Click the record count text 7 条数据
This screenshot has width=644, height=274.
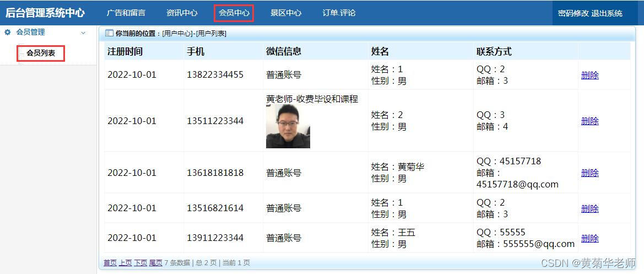point(177,263)
